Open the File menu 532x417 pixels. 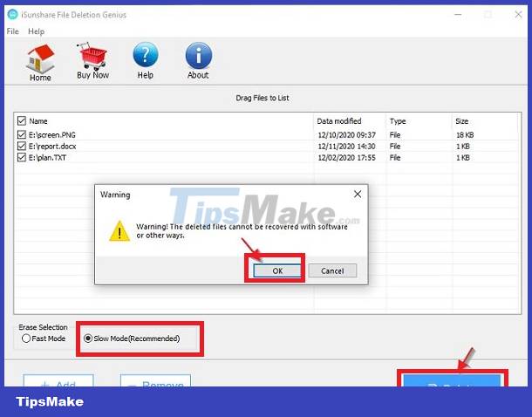click(12, 31)
